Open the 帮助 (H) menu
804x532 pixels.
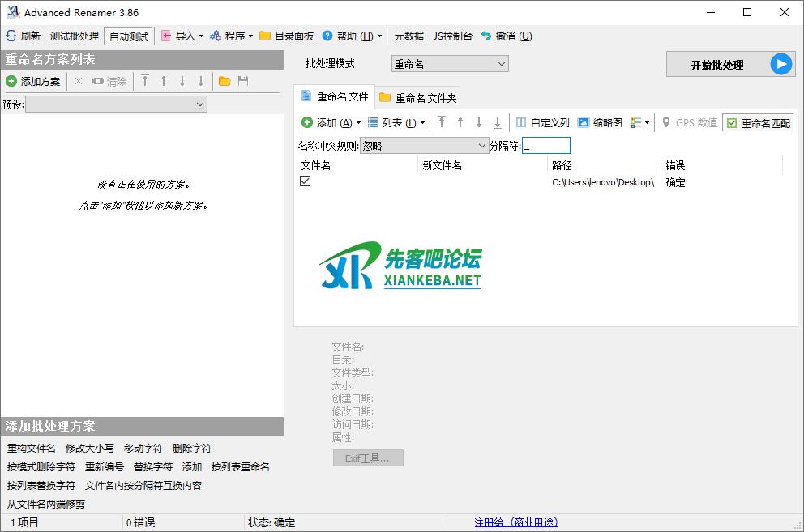pos(352,36)
